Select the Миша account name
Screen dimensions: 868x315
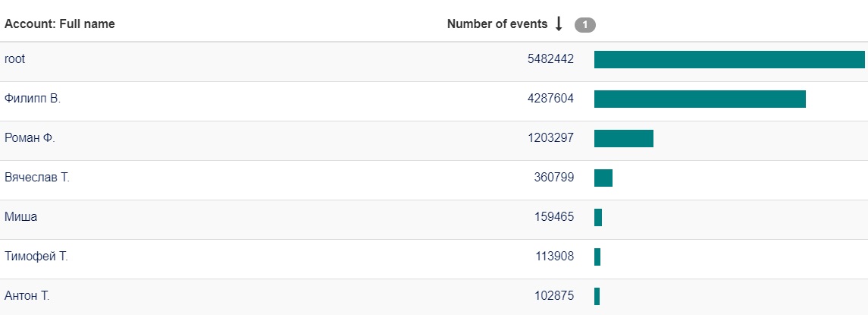[21, 217]
